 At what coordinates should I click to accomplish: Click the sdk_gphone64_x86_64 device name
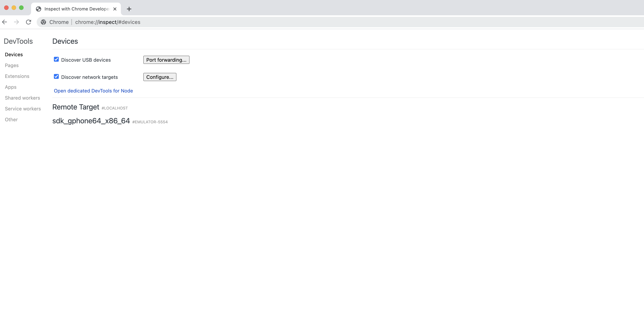[x=91, y=121]
